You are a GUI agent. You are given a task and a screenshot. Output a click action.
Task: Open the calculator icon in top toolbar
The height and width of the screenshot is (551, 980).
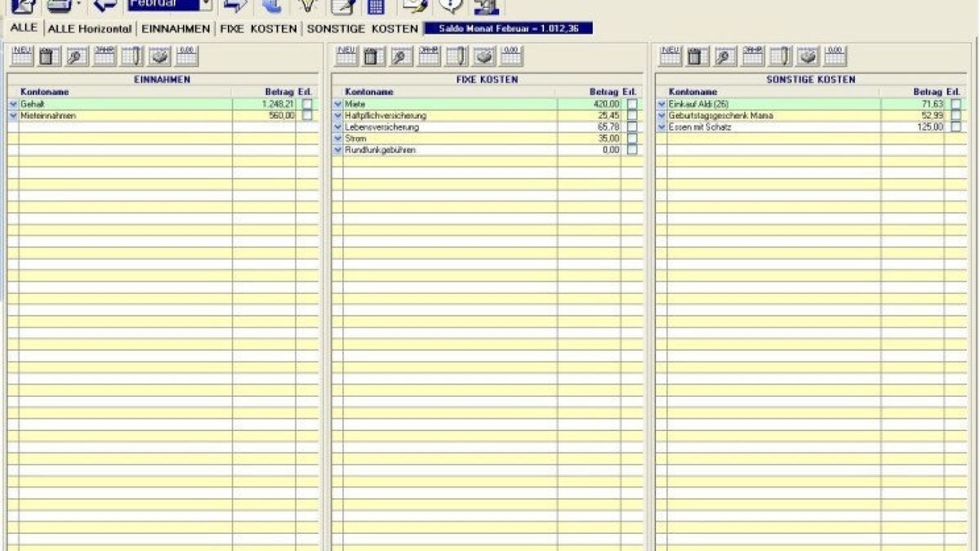[x=376, y=7]
